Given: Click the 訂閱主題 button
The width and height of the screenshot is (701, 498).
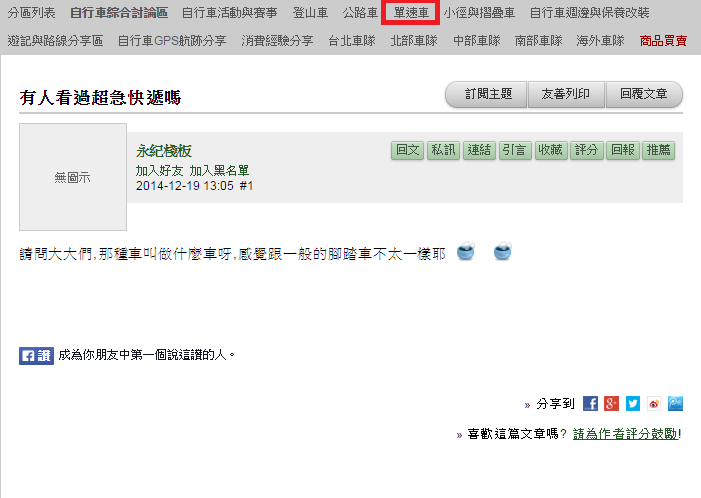Looking at the screenshot, I should click(x=487, y=94).
